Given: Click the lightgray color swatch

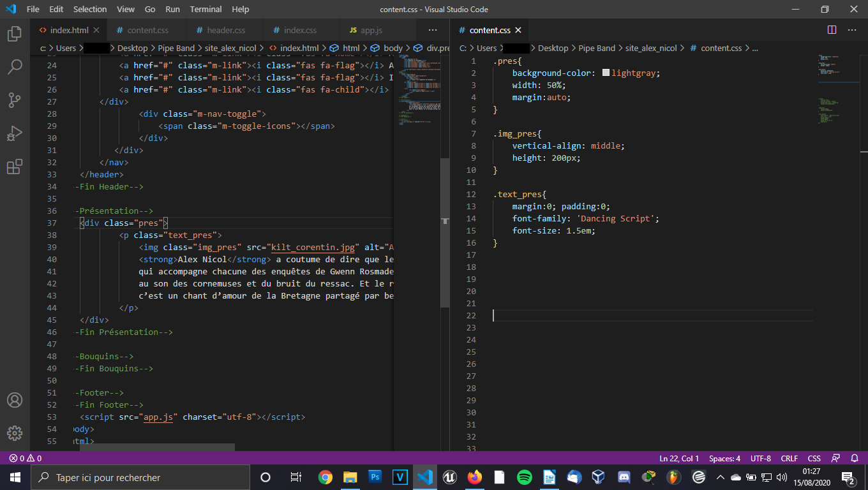Looking at the screenshot, I should (x=606, y=73).
